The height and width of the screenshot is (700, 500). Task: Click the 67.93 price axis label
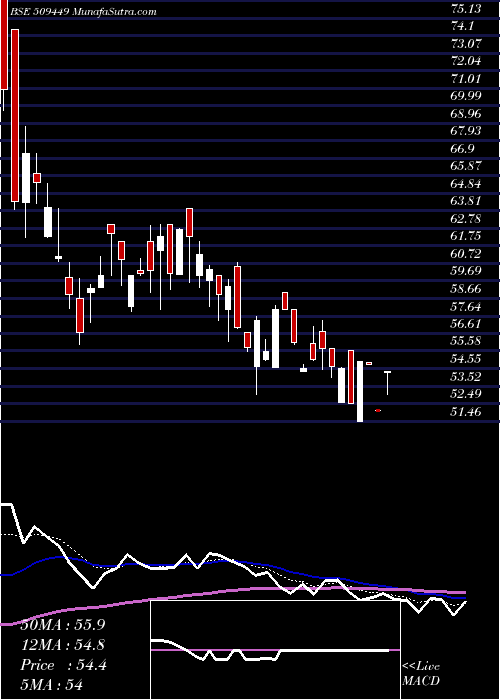[466, 131]
